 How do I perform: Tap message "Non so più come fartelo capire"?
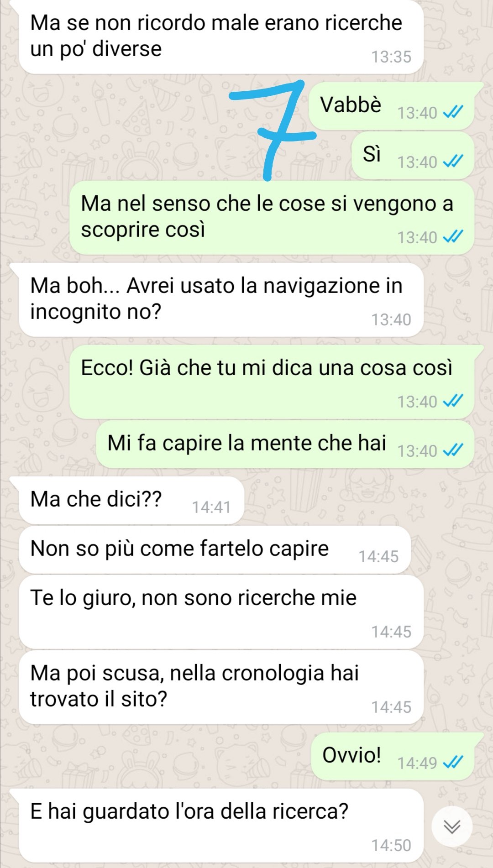215,550
